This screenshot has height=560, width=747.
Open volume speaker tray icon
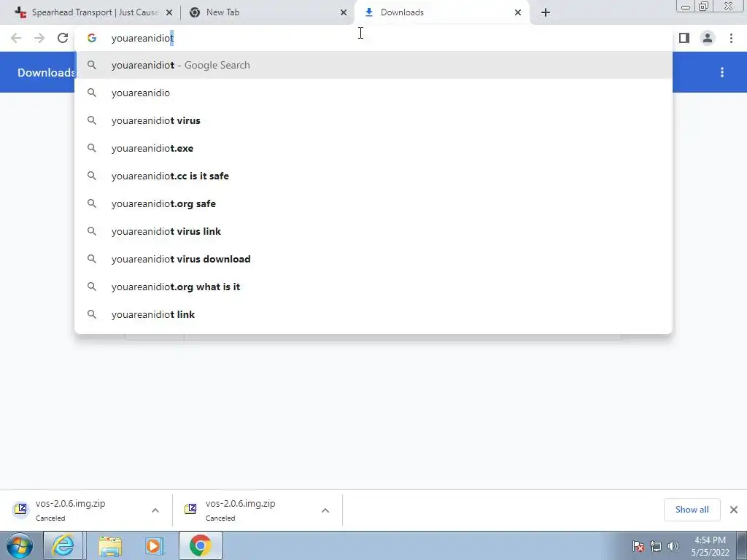point(673,546)
